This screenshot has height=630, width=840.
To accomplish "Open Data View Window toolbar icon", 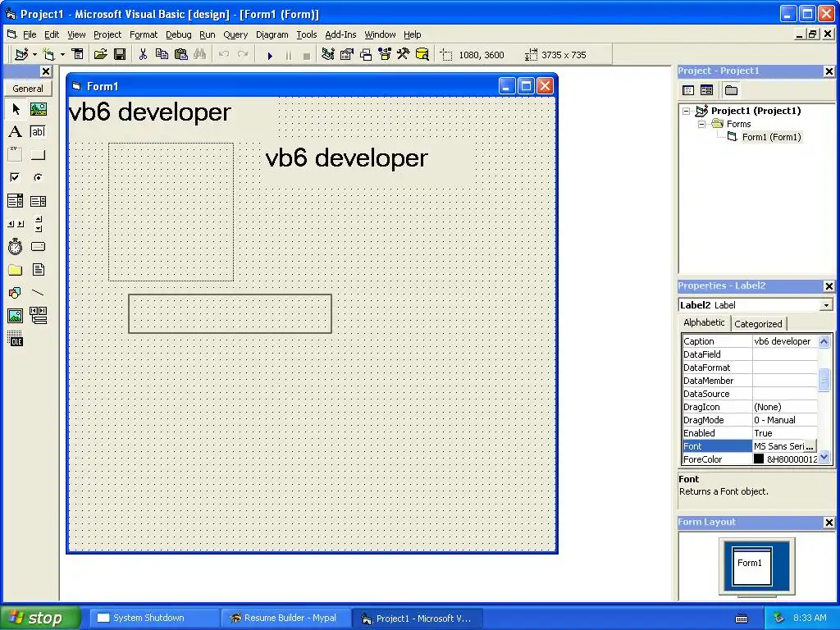I will click(422, 55).
